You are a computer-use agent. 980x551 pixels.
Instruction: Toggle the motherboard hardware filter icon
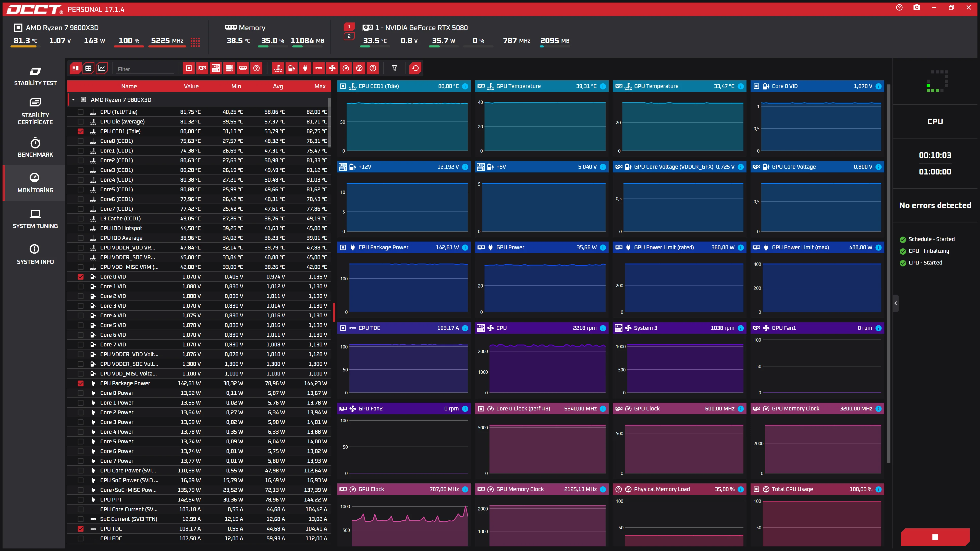216,68
